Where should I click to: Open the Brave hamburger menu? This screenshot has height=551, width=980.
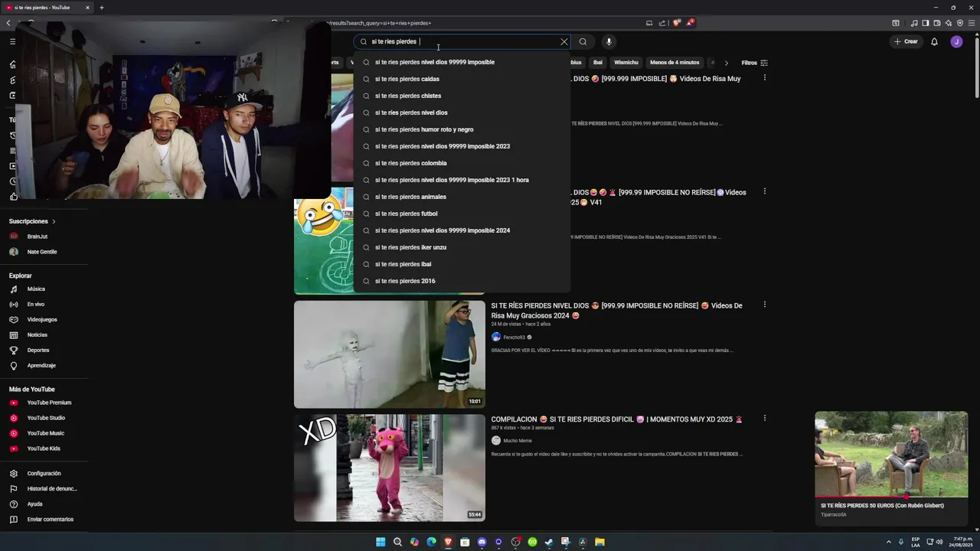coord(972,23)
